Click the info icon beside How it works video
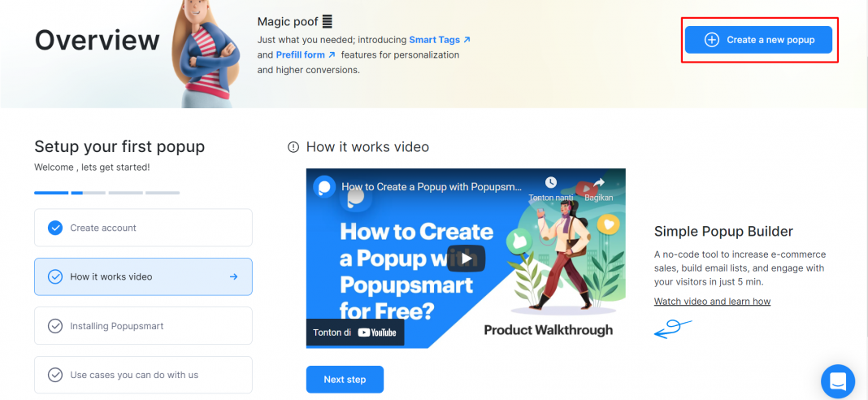The image size is (868, 400). pyautogui.click(x=293, y=147)
